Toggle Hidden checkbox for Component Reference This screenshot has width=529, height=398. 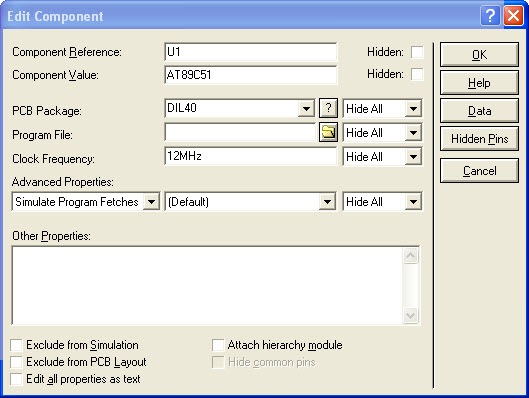pyautogui.click(x=417, y=52)
